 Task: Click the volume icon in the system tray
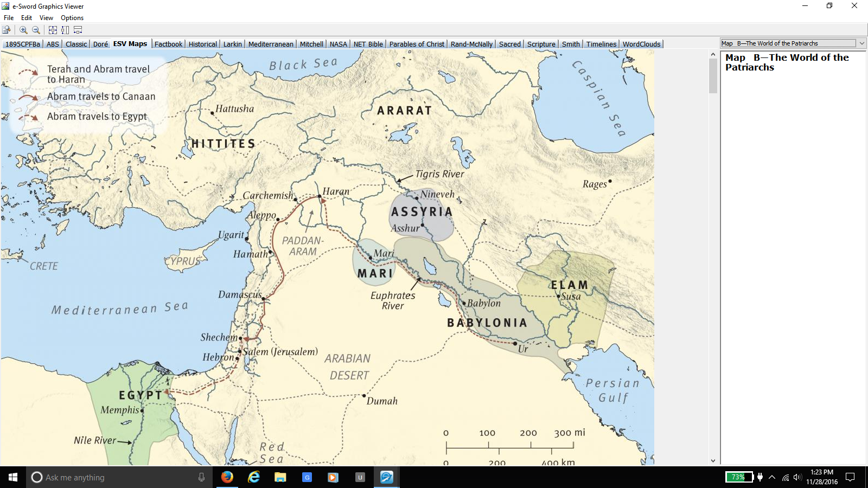(x=797, y=477)
